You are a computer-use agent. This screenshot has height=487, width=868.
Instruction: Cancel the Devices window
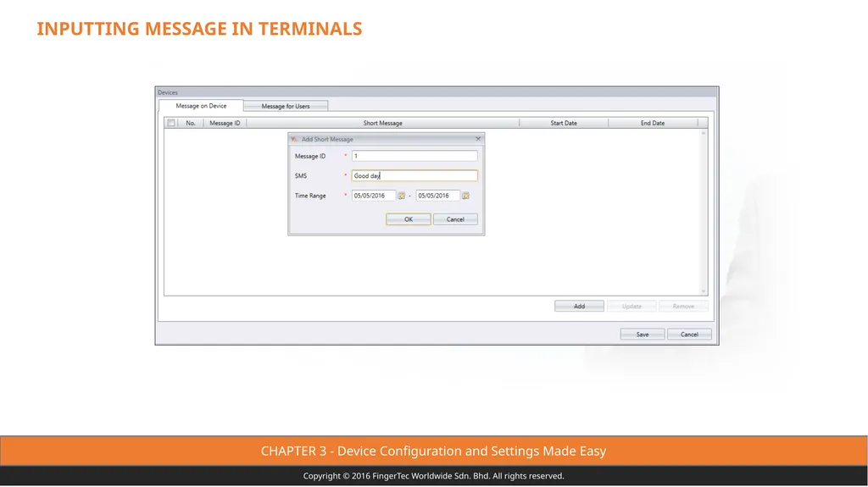(x=689, y=335)
